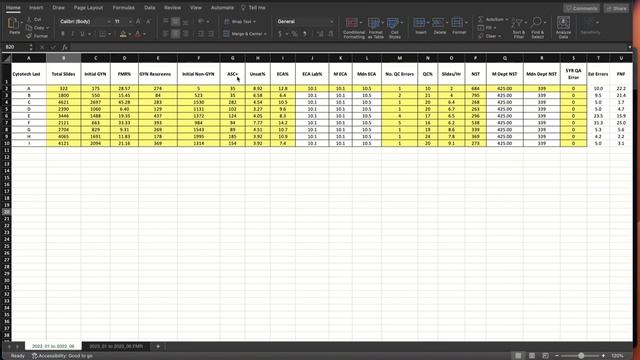Apply currency dollar format
640x360 pixels.
(x=280, y=34)
